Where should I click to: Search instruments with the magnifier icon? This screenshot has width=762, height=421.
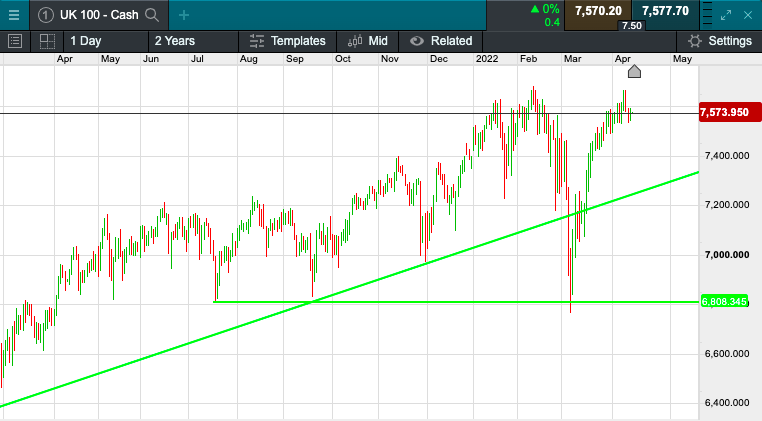(152, 15)
